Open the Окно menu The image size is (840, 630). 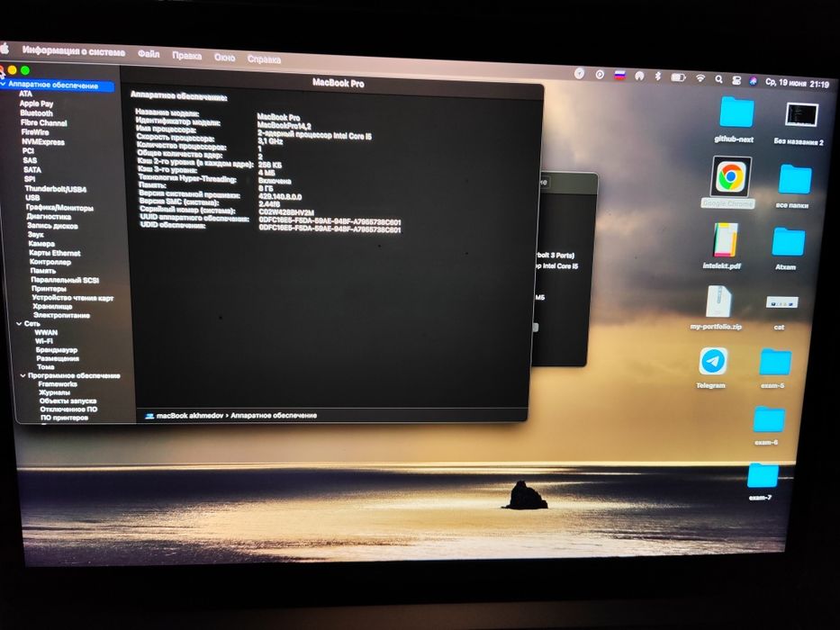[224, 58]
